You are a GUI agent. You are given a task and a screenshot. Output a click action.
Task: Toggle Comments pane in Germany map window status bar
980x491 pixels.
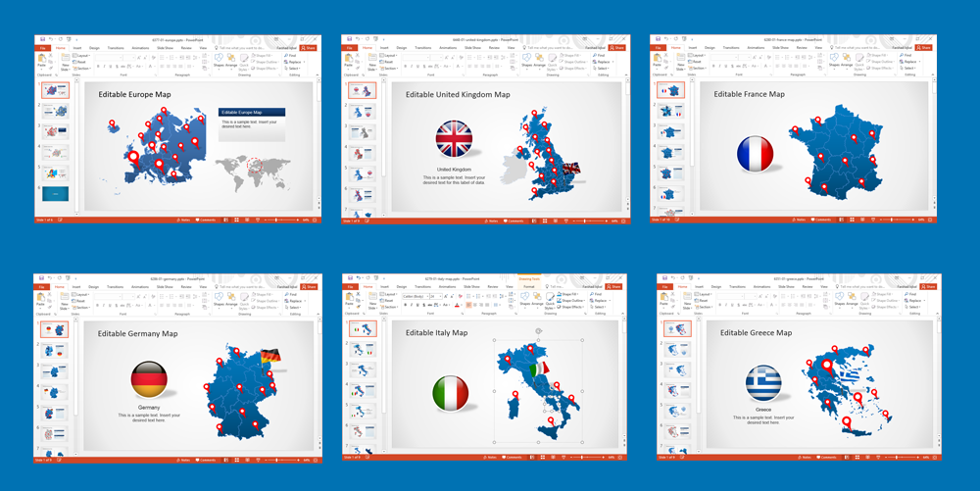[x=205, y=459]
